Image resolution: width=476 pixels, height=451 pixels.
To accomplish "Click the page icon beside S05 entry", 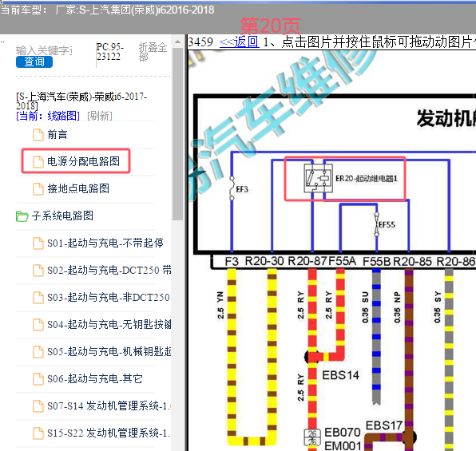I will point(38,352).
